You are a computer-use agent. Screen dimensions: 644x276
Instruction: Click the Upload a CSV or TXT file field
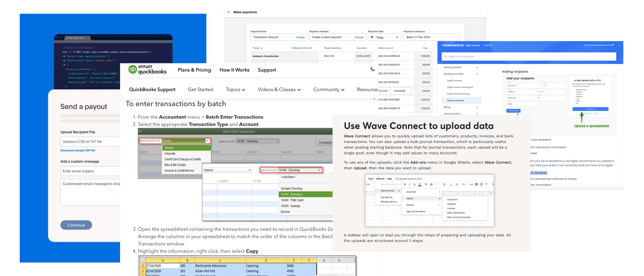(x=90, y=141)
